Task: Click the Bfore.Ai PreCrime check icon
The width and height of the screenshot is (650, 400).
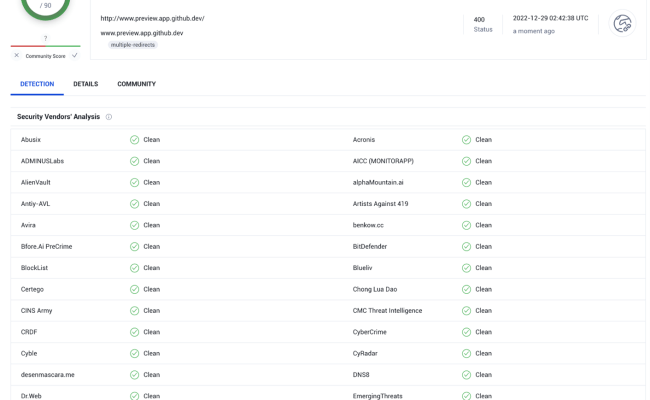Action: coord(134,247)
